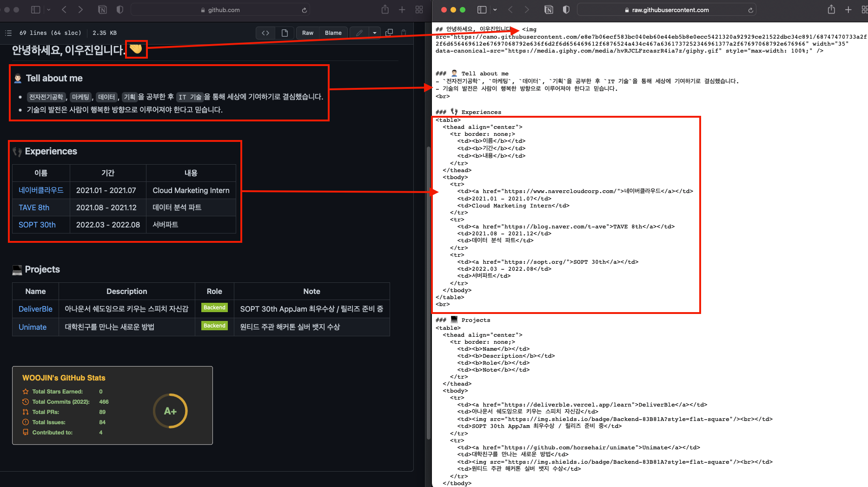Expand the edit options dropdown arrow
The image size is (868, 487).
click(375, 33)
